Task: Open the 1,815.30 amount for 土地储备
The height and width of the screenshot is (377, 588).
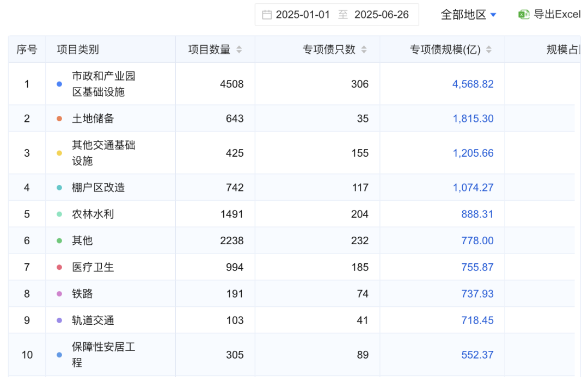Action: coord(473,119)
